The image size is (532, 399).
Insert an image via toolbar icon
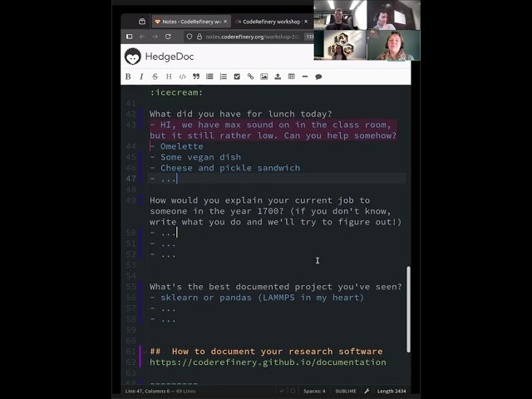(264, 76)
